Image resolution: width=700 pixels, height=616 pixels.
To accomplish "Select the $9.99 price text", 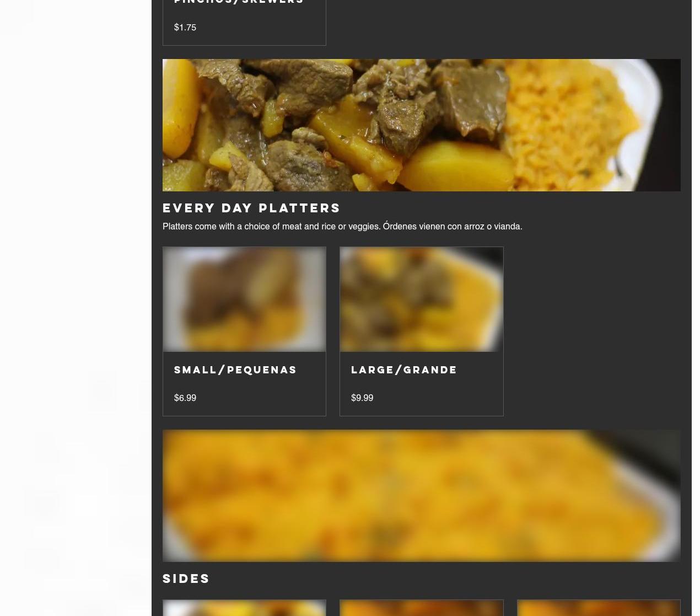I will (362, 398).
